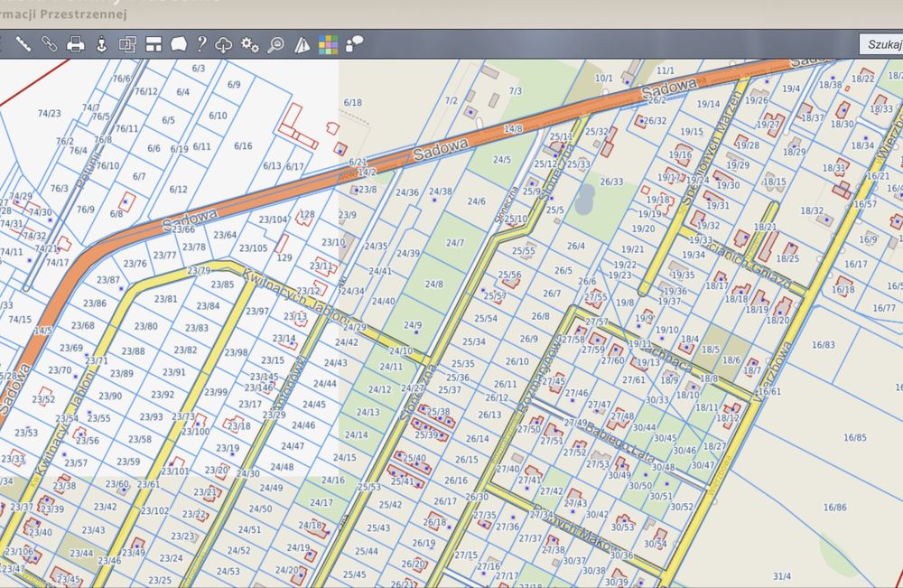The height and width of the screenshot is (588, 903).
Task: Click the street view pegman icon
Action: click(x=101, y=44)
